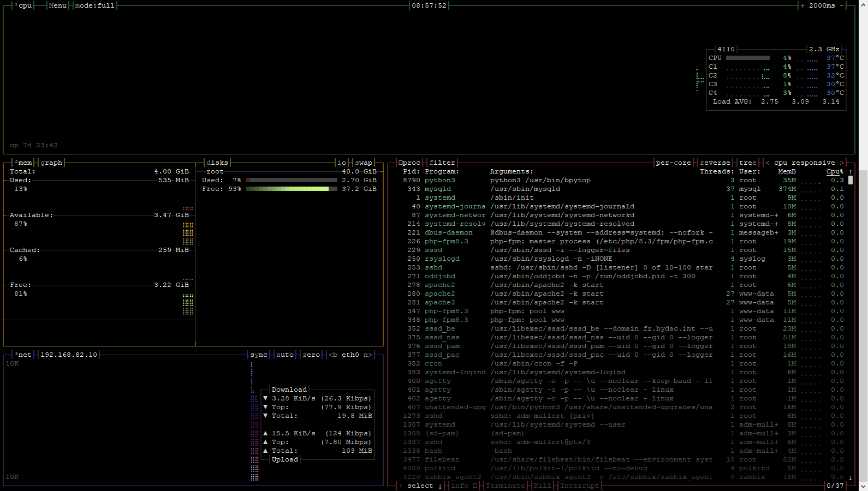Image resolution: width=868 pixels, height=491 pixels.
Task: Toggle view mode:full in the header
Action: tap(95, 5)
